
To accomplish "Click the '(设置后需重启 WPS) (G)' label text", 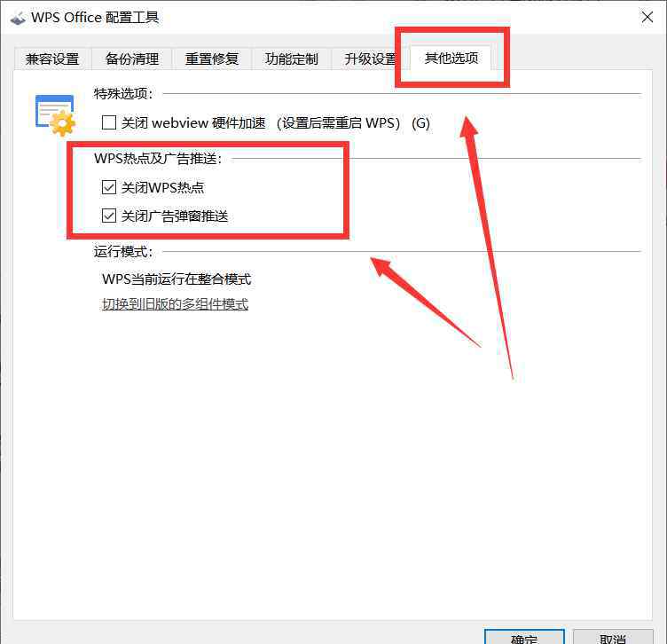I will coord(353,123).
